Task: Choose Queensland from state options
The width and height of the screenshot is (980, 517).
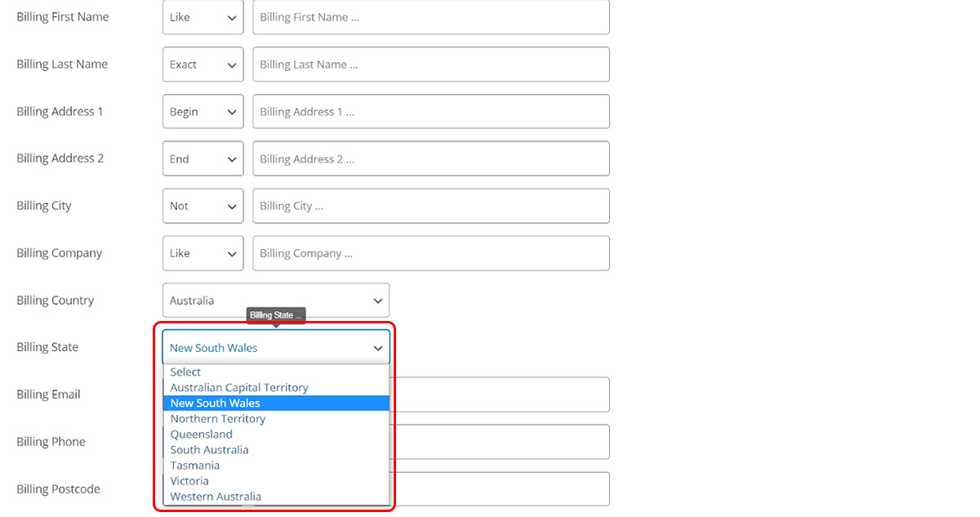Action: coord(202,435)
